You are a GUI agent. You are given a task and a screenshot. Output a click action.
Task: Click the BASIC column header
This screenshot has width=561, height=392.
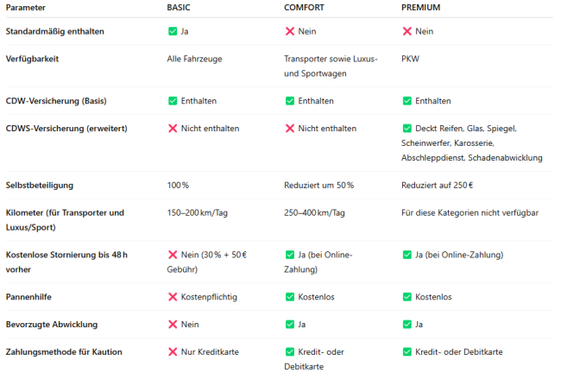pos(179,8)
